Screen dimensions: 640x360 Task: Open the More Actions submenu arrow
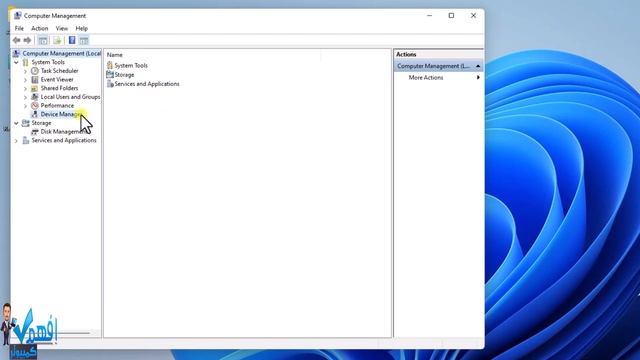[x=478, y=78]
